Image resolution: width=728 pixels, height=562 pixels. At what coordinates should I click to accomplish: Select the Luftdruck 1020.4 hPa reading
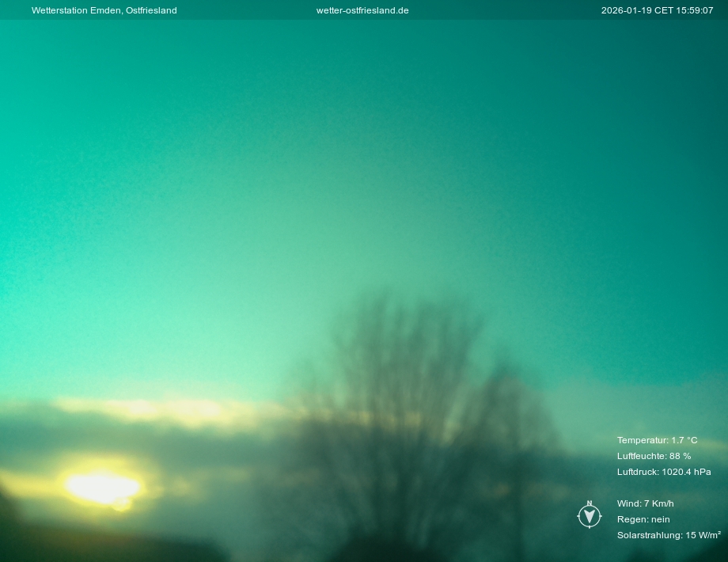[x=664, y=472]
